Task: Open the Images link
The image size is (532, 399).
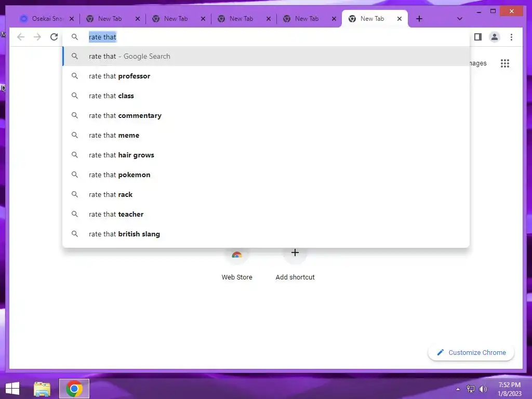Action: (x=478, y=63)
